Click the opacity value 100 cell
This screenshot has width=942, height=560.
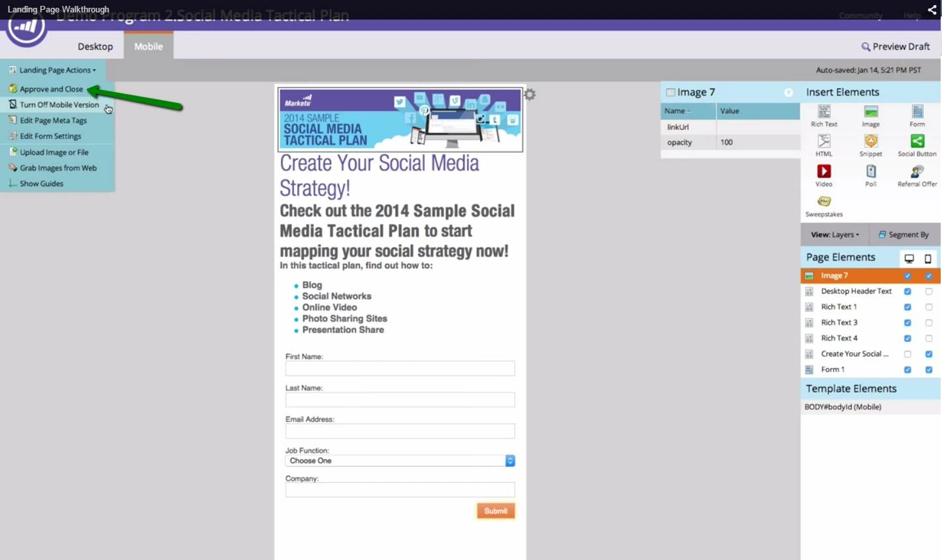tap(758, 142)
